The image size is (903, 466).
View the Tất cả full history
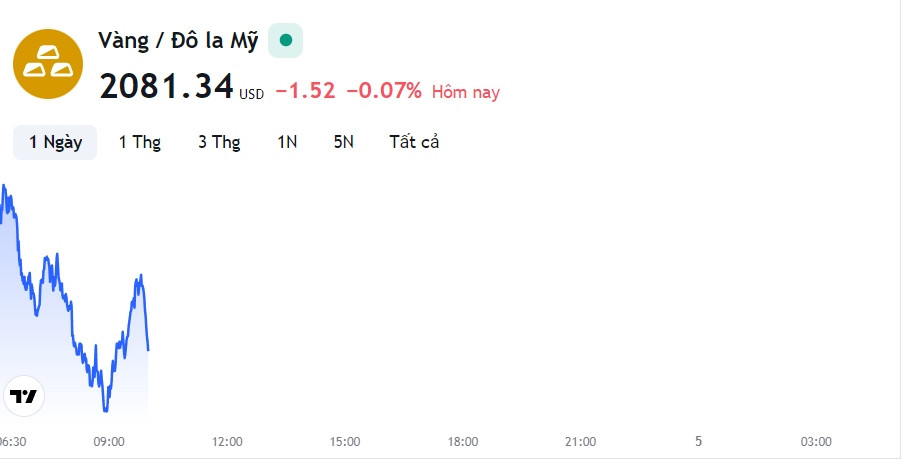pos(414,142)
